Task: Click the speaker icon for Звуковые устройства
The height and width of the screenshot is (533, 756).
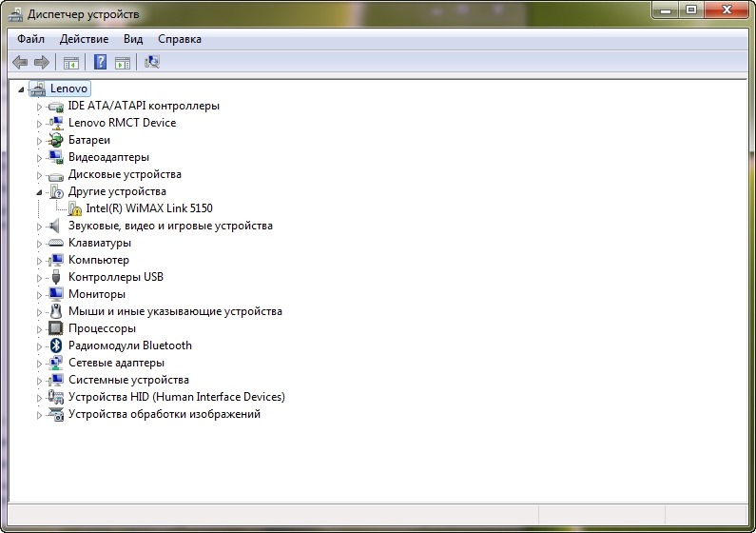Action: pos(54,226)
